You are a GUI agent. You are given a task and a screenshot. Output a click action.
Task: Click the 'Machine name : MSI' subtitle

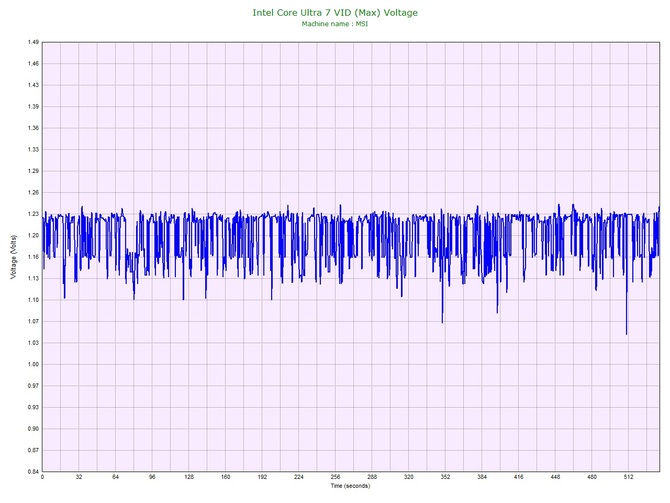coord(335,24)
